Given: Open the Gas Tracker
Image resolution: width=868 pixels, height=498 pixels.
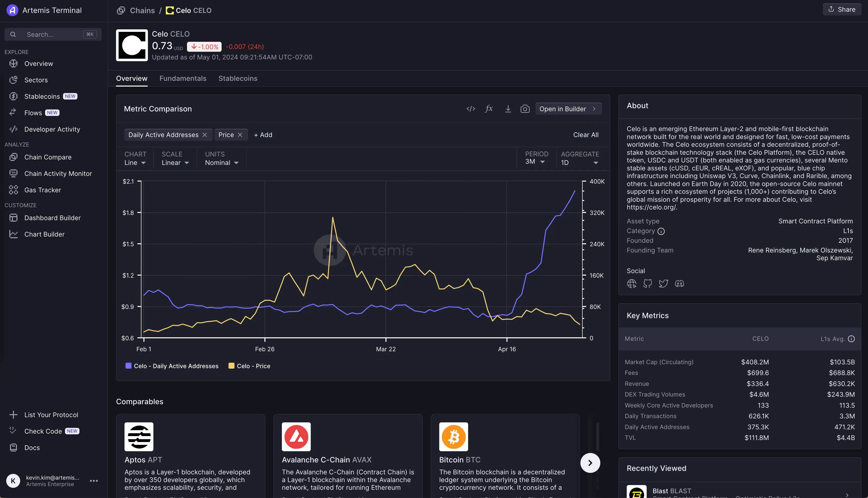Looking at the screenshot, I should coord(42,190).
